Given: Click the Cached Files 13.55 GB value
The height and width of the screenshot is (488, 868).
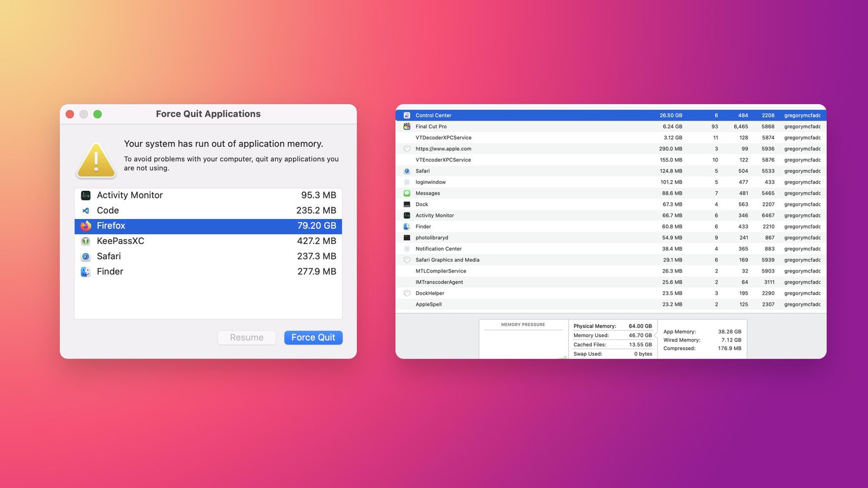Looking at the screenshot, I should 640,344.
